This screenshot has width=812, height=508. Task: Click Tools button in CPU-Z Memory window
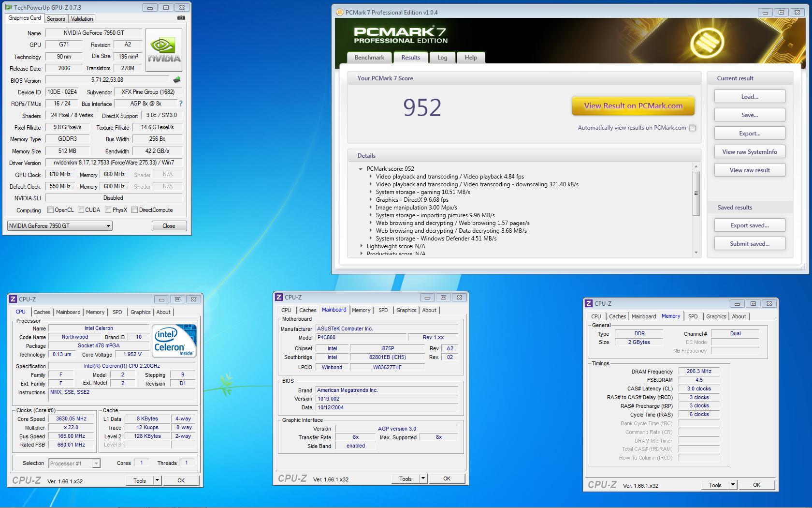pyautogui.click(x=715, y=485)
